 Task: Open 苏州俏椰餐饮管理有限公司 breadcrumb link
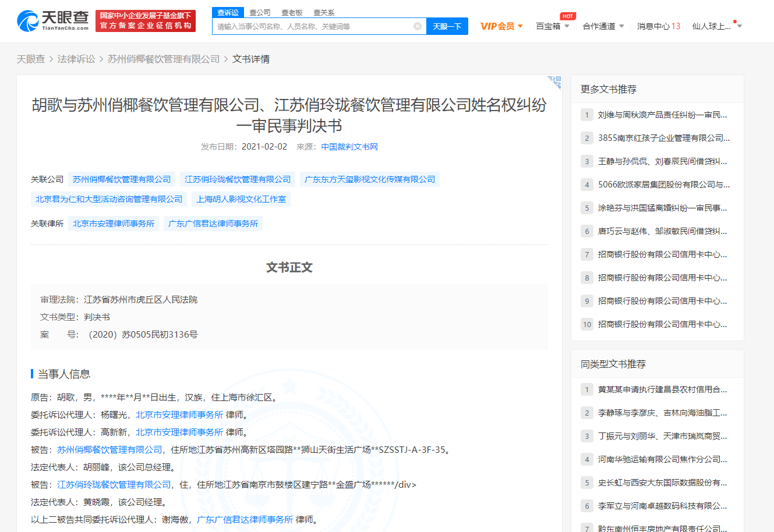tap(164, 59)
